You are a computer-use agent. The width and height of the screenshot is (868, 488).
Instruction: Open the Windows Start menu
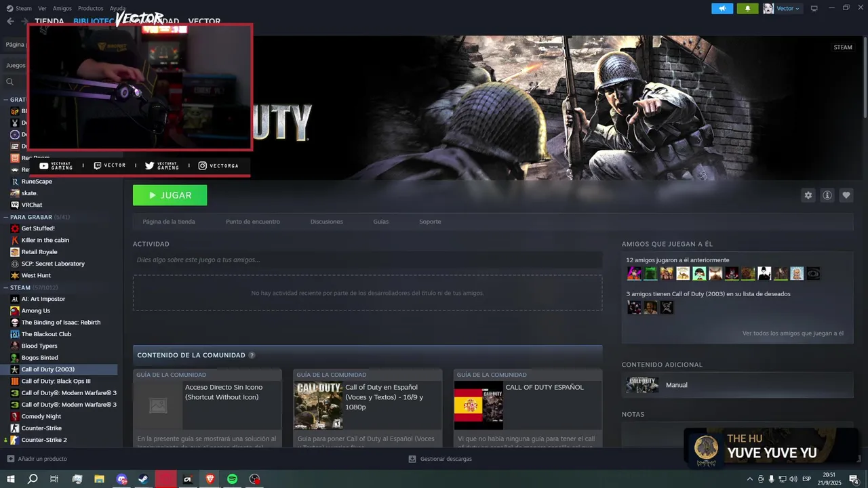[x=11, y=479]
